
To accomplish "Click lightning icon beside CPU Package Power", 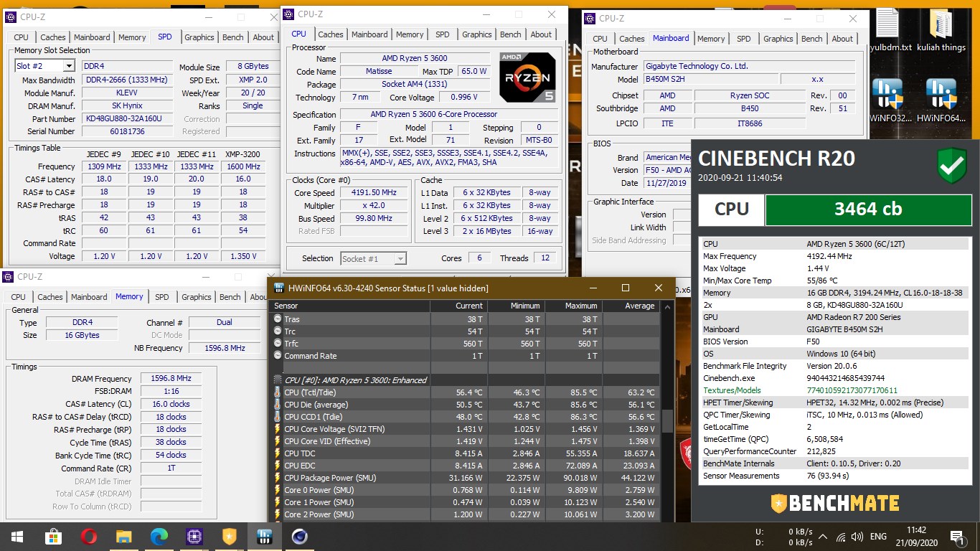I will pyautogui.click(x=278, y=478).
